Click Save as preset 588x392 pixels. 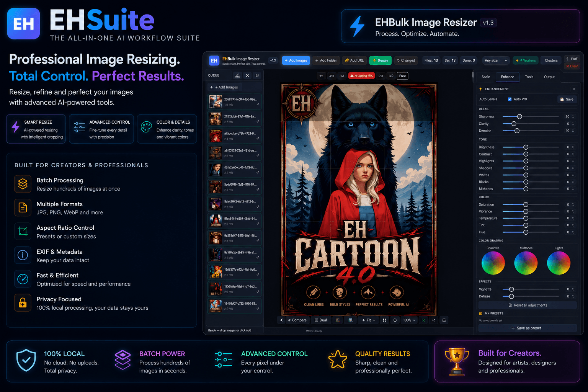point(528,328)
